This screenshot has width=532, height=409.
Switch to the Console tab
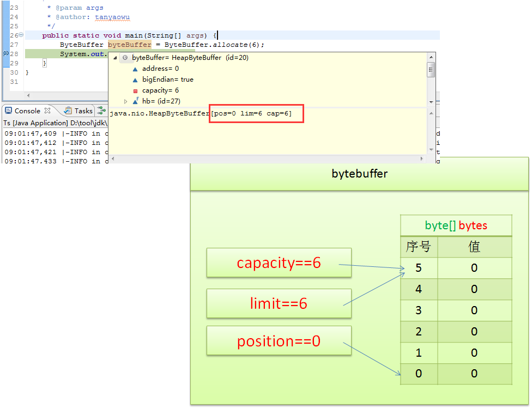tap(27, 111)
